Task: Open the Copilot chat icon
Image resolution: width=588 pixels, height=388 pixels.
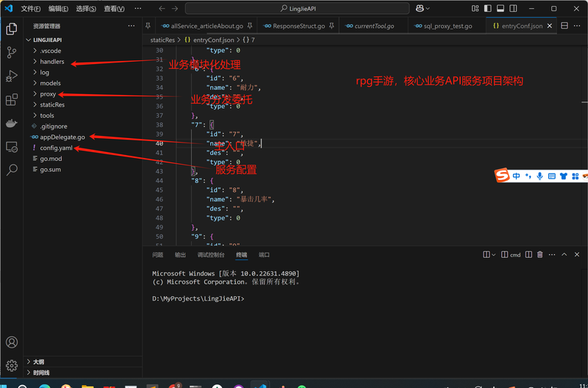Action: (x=419, y=8)
